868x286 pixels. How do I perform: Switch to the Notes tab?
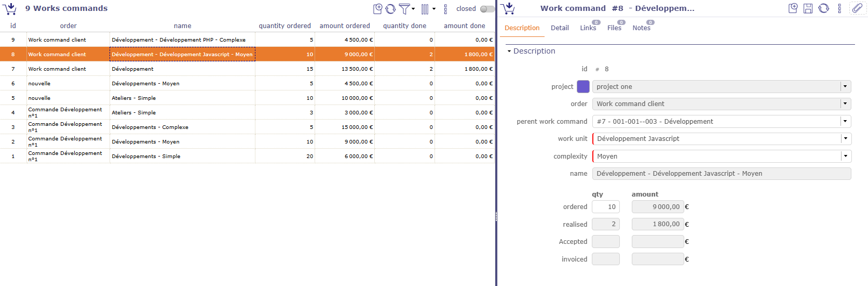pos(641,28)
